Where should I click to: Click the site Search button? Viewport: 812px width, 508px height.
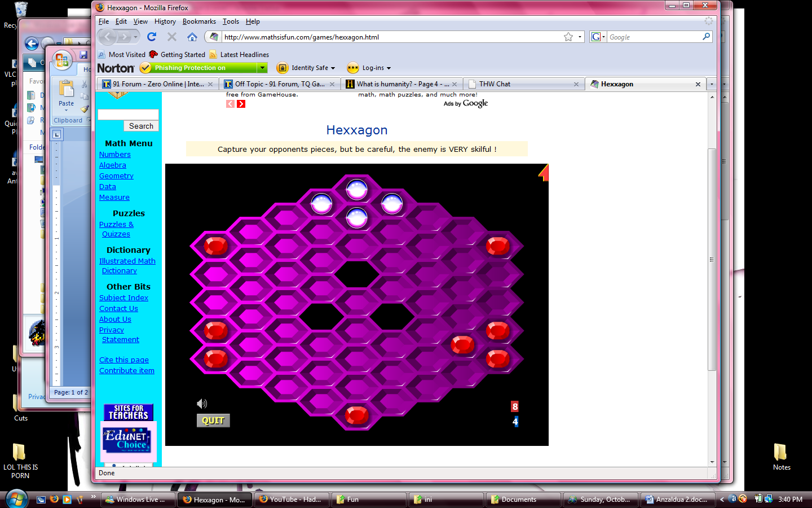141,126
